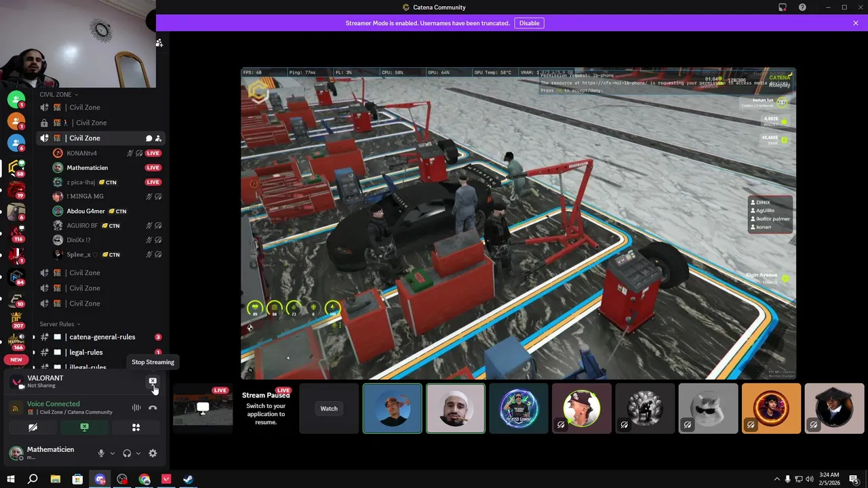The width and height of the screenshot is (868, 488).
Task: Open the catena-general-rules channel
Action: tap(100, 337)
